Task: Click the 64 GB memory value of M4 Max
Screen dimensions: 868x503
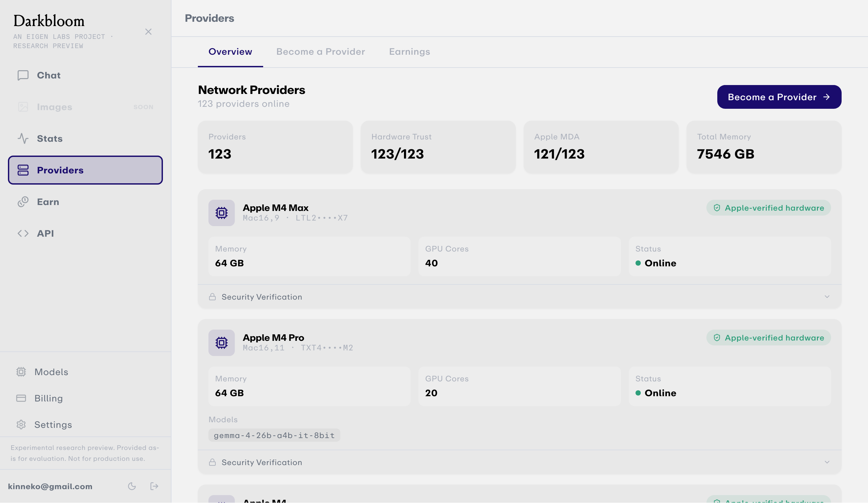Action: pos(230,263)
